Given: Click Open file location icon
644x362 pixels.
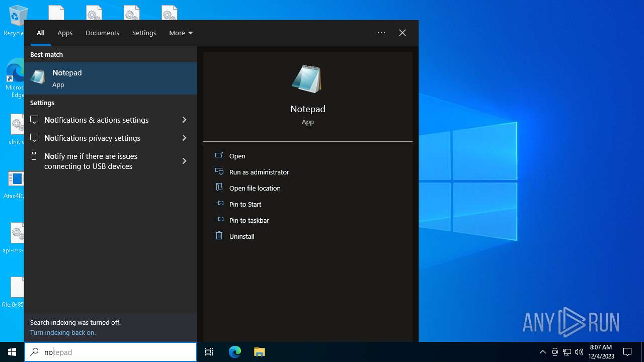Looking at the screenshot, I should [219, 188].
